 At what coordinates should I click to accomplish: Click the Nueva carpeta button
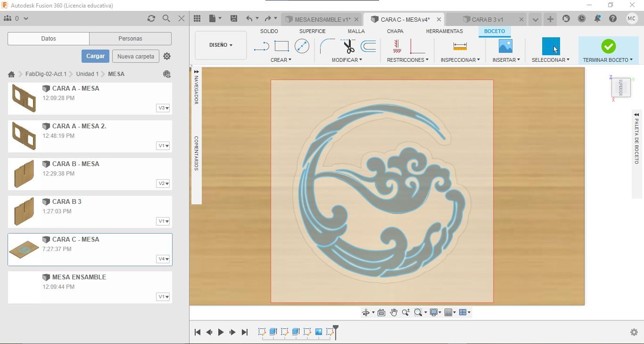point(136,56)
